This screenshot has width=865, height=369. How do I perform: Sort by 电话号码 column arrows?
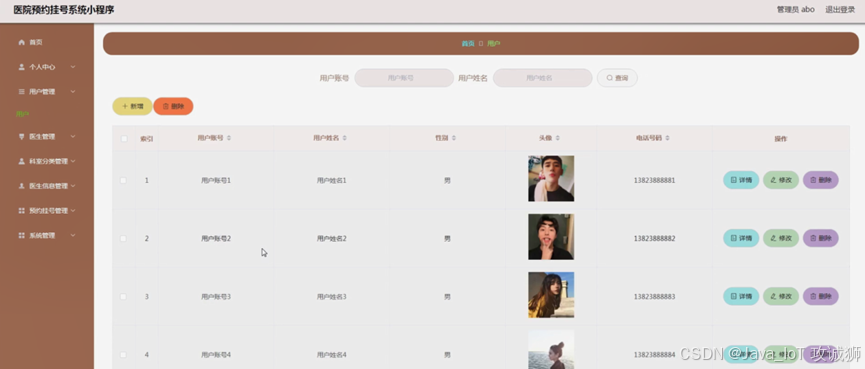click(x=668, y=138)
